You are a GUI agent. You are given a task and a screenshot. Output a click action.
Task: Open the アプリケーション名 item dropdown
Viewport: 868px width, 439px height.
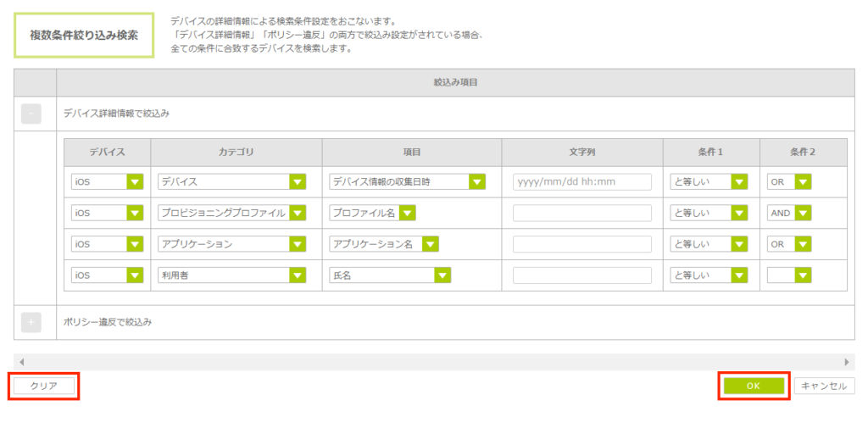pos(384,244)
